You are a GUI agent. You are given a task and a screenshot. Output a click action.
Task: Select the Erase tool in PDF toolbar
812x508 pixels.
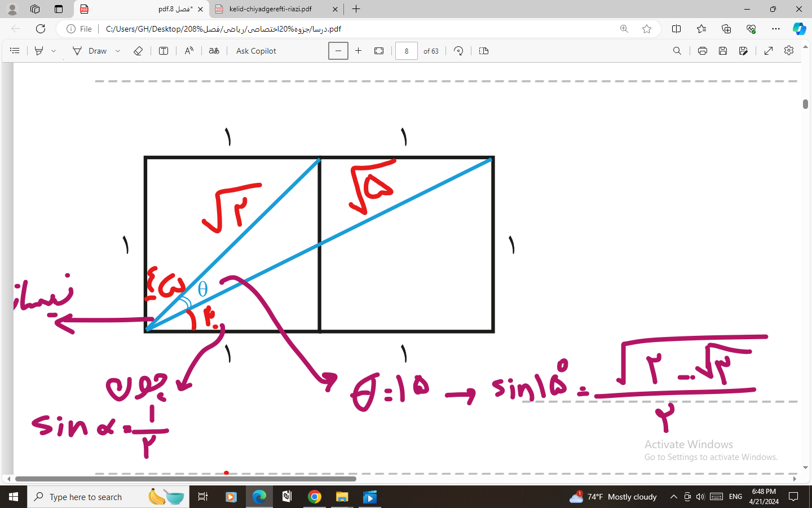tap(138, 51)
